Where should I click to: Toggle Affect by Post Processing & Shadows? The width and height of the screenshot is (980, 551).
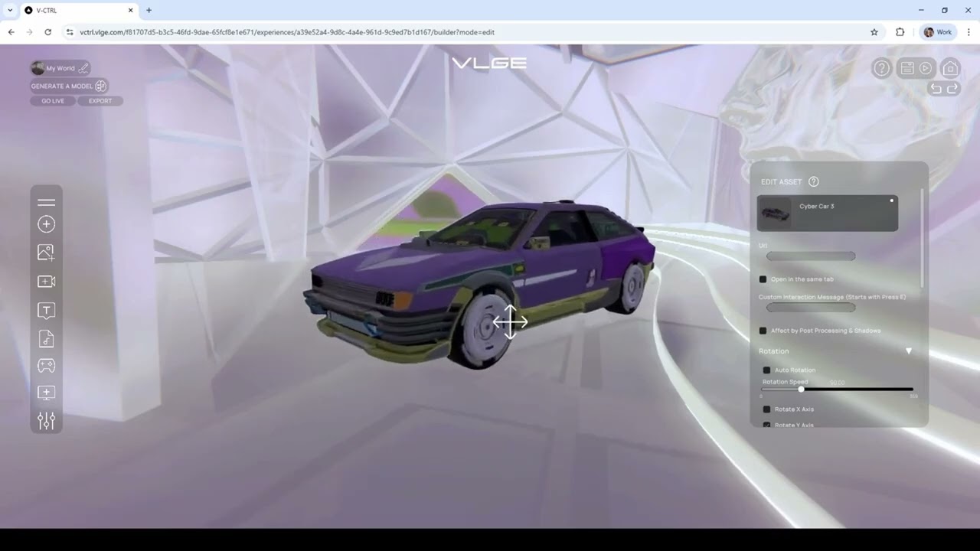click(763, 331)
